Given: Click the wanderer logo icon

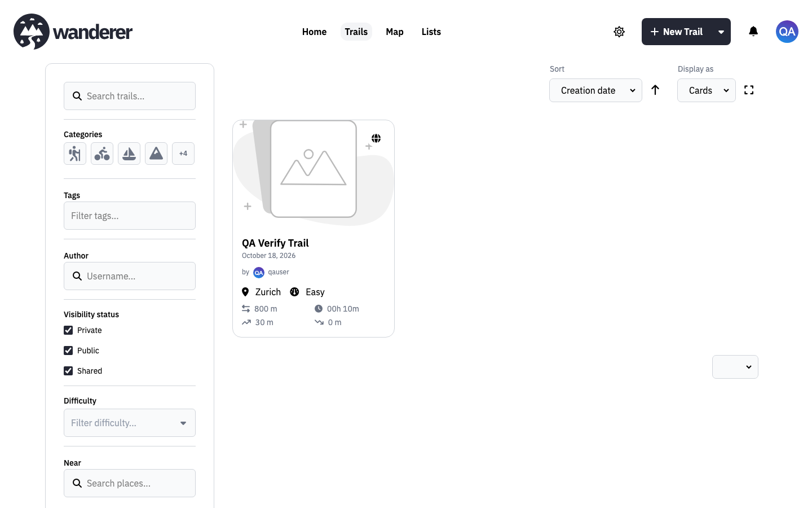Looking at the screenshot, I should pos(32,32).
